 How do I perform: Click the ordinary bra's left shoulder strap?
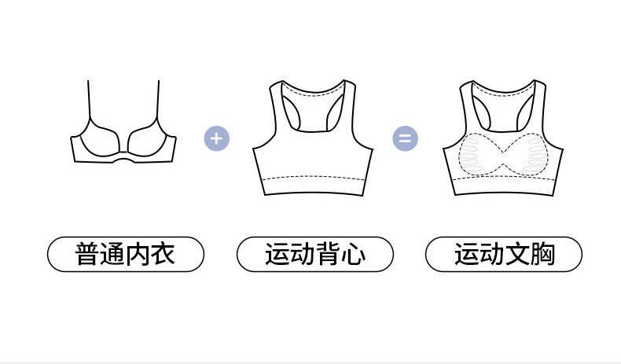89,99
